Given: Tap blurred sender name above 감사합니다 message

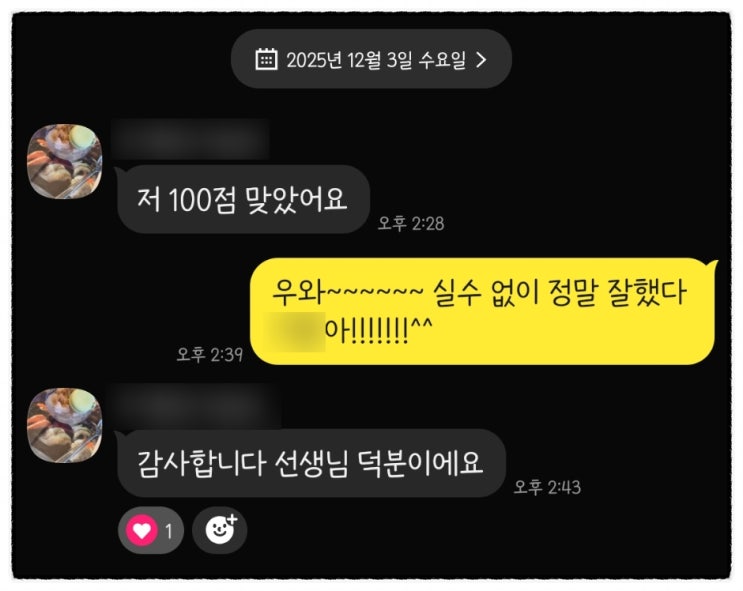Looking at the screenshot, I should (195, 404).
